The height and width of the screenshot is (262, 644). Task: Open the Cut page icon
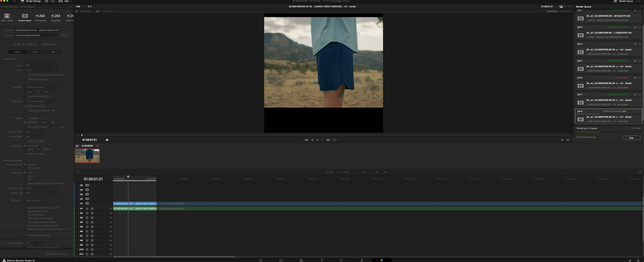(281, 260)
